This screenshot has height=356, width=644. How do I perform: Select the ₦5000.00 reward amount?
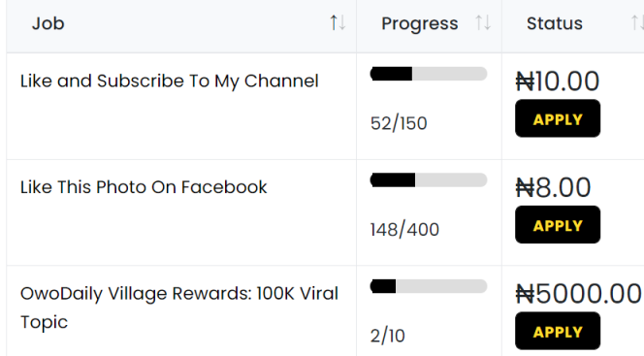coord(578,294)
